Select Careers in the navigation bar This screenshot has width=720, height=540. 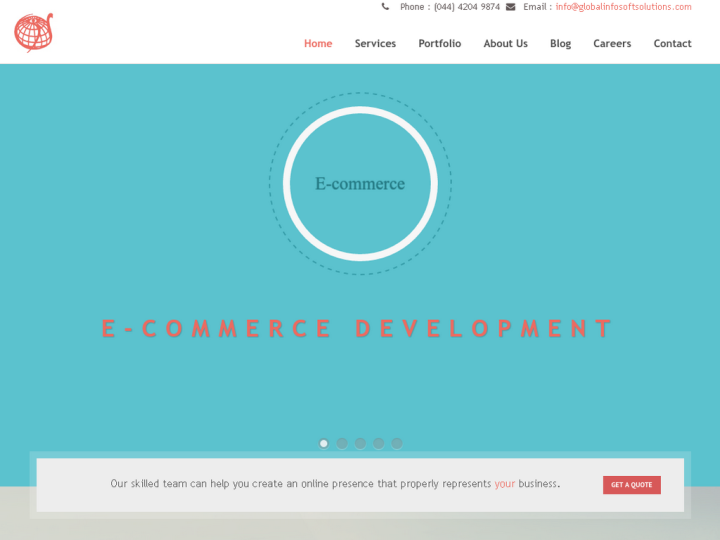(x=612, y=44)
